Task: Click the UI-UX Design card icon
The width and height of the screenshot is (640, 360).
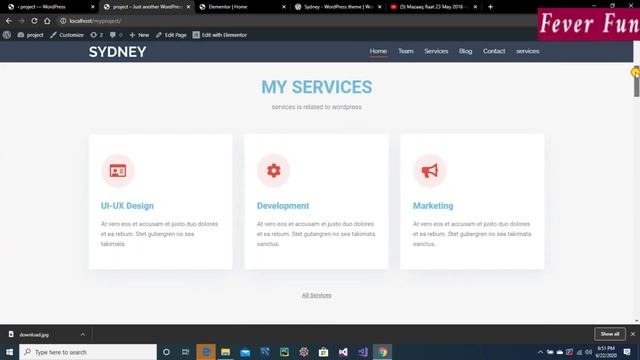Action: (x=118, y=171)
